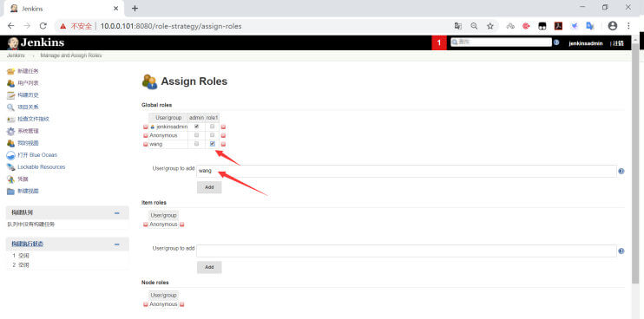644x319 pixels.
Task: Click the build history notepad icon
Action: [x=10, y=95]
